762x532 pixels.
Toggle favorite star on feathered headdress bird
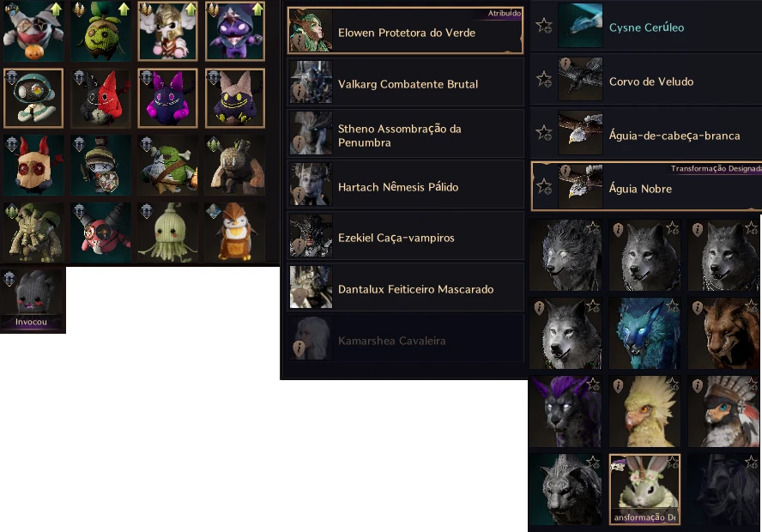tap(752, 384)
